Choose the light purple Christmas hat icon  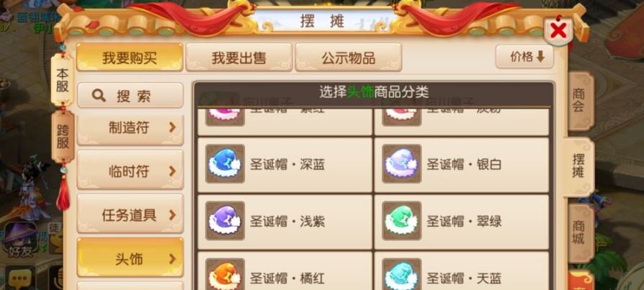pyautogui.click(x=225, y=221)
